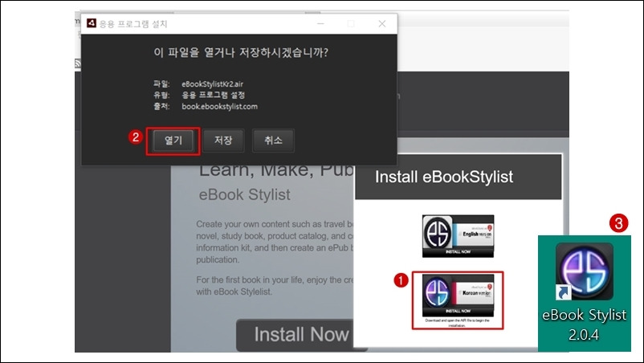Minimize the 응용 프로그램 설치 dialog

320,24
